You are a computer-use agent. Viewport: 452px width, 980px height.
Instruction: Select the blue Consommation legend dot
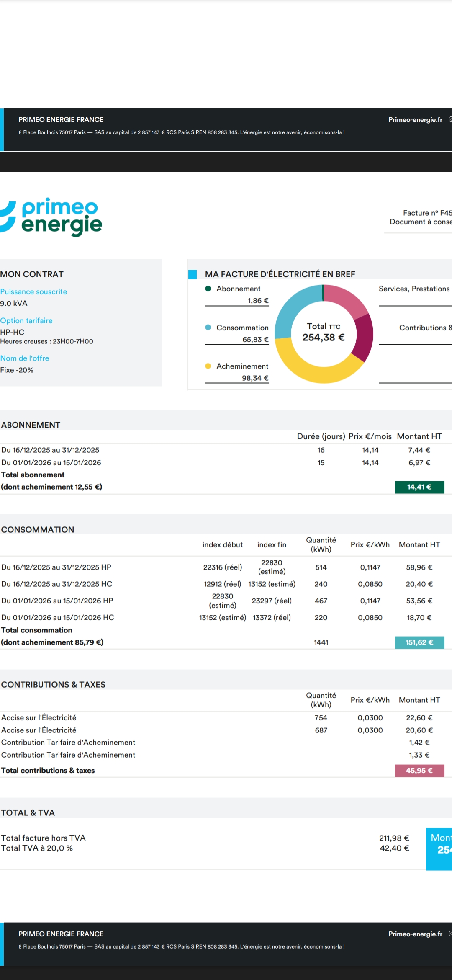208,328
